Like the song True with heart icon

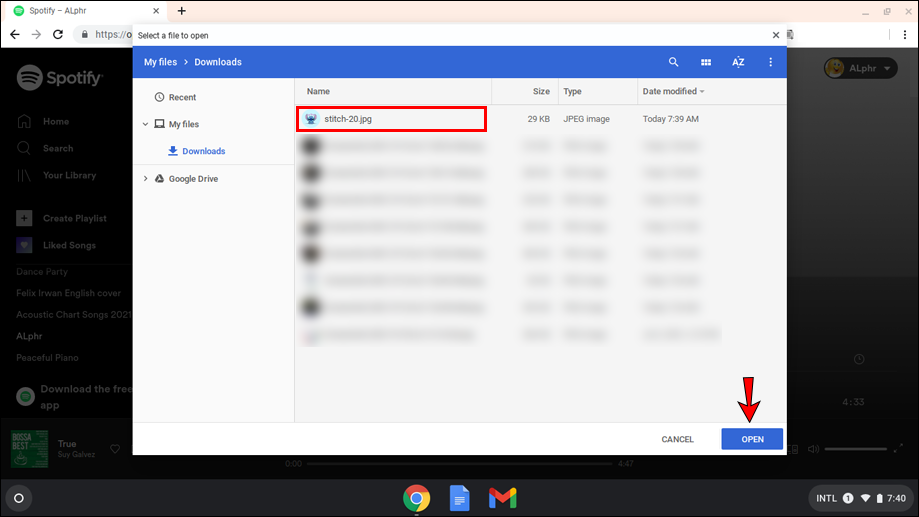(115, 449)
